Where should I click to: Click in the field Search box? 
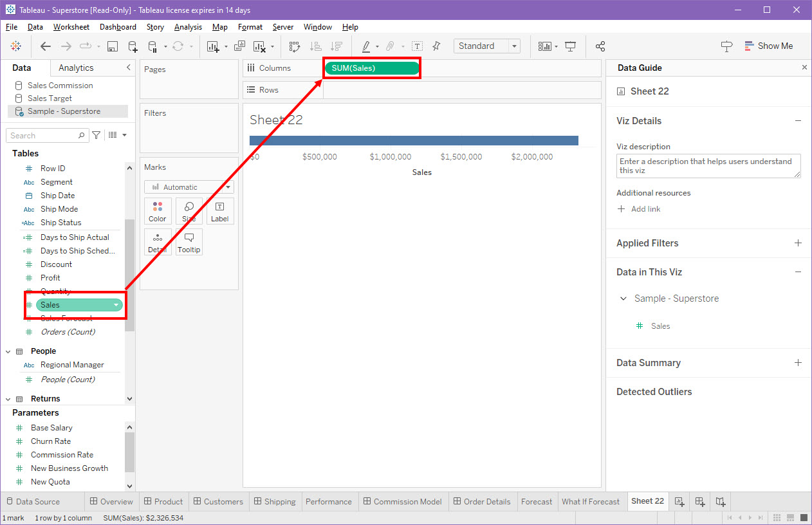(47, 135)
